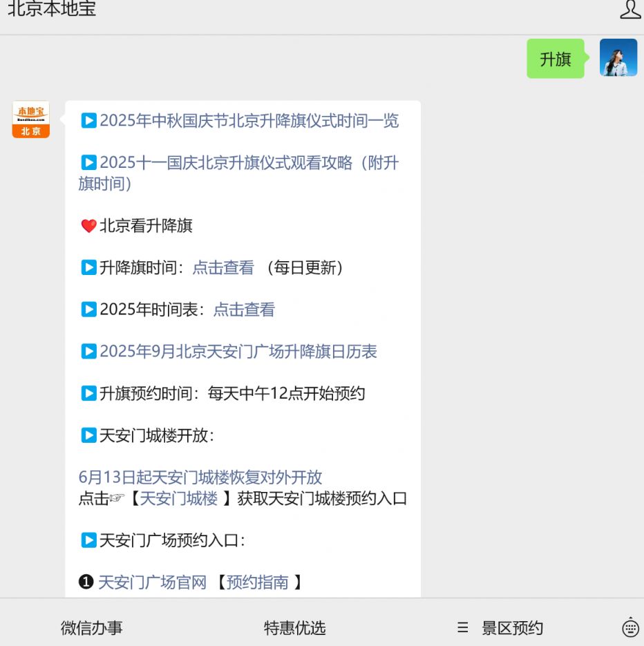
Task: Expand the 景区预约 menu list icon
Action: [x=463, y=627]
